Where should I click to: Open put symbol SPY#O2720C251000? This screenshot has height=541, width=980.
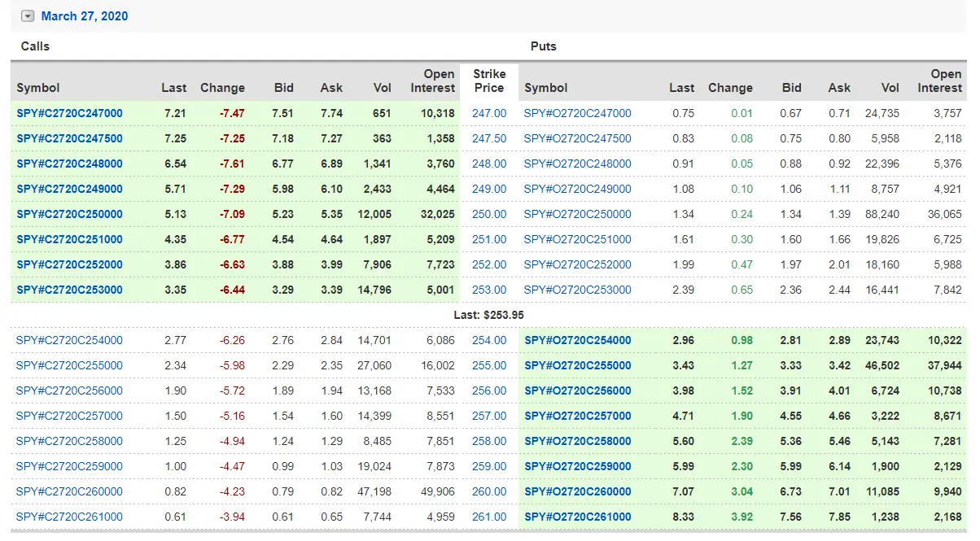point(578,239)
